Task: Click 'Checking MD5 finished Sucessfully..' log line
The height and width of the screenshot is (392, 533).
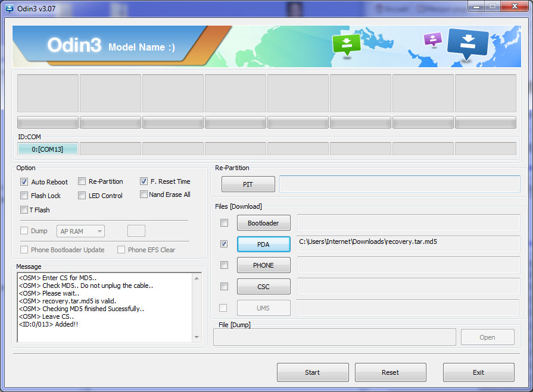Action: 81,309
